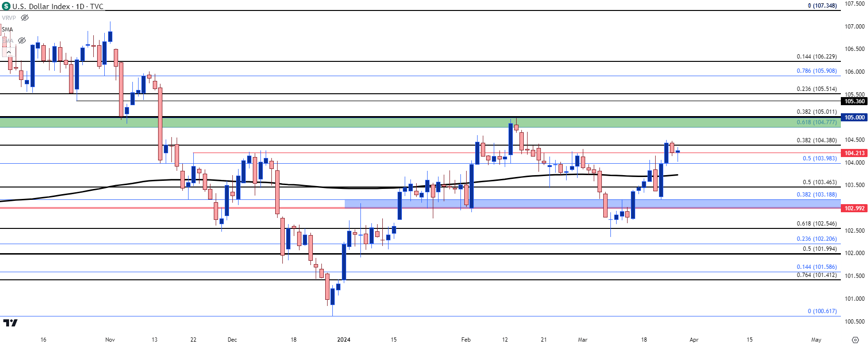This screenshot has width=868, height=345.
Task: Open chart settings gear icon
Action: [855, 340]
